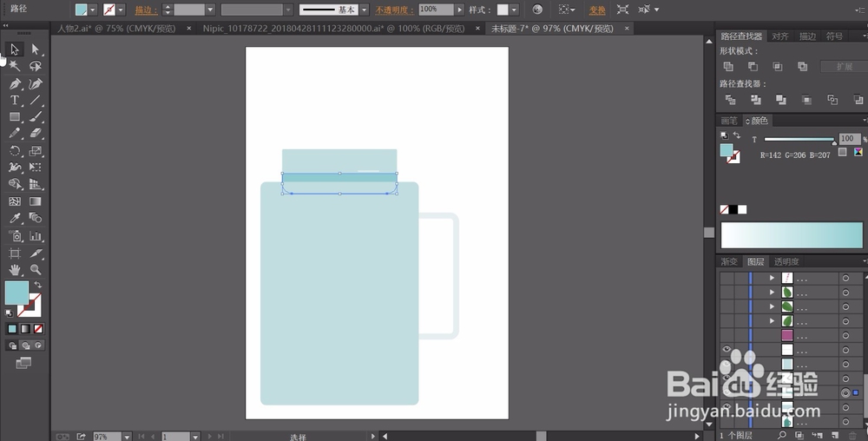
Task: Select the Selection (black arrow) tool
Action: tap(15, 49)
